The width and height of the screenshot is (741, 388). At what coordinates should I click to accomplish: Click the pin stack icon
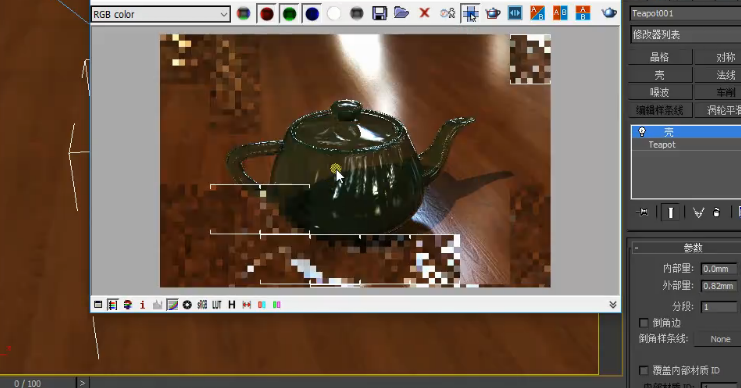[x=642, y=213]
